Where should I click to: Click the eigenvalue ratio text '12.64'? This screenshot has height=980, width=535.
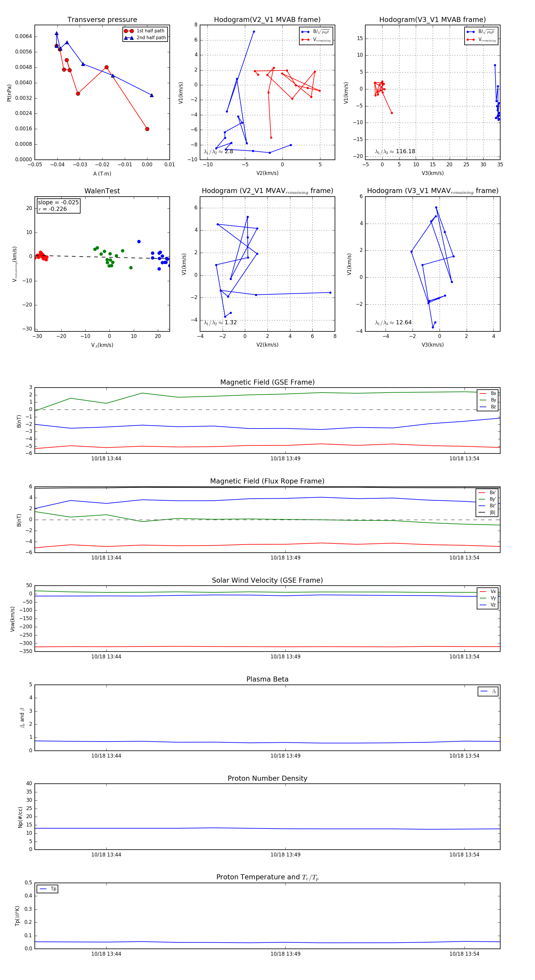tap(404, 323)
